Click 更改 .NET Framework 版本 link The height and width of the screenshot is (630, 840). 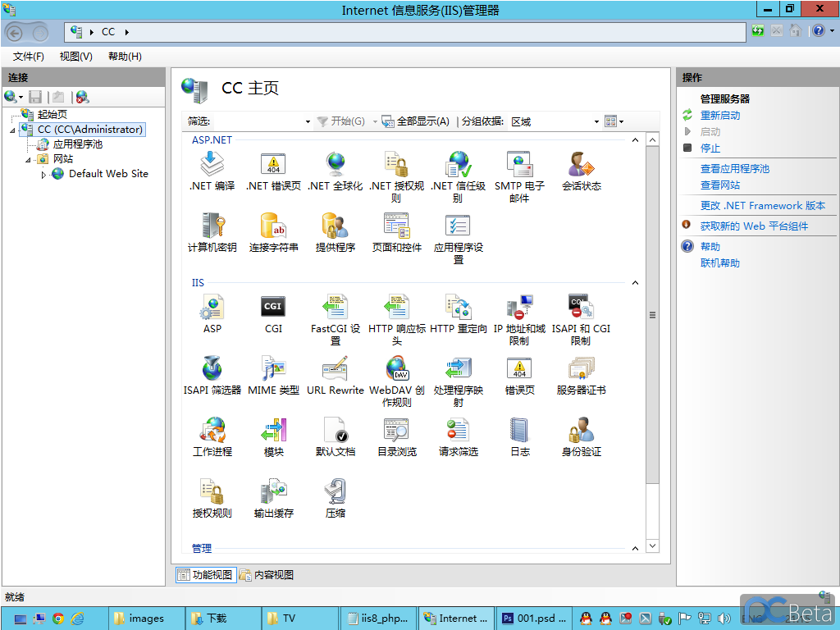tap(762, 206)
